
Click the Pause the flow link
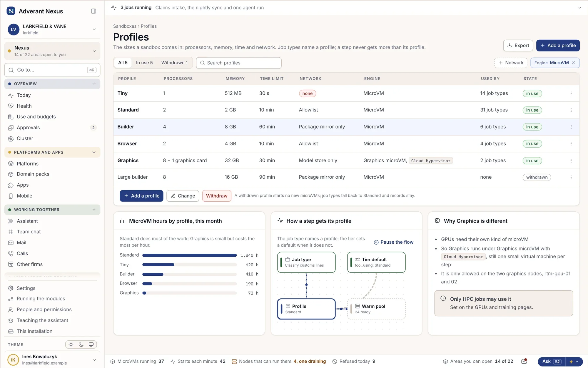click(393, 242)
